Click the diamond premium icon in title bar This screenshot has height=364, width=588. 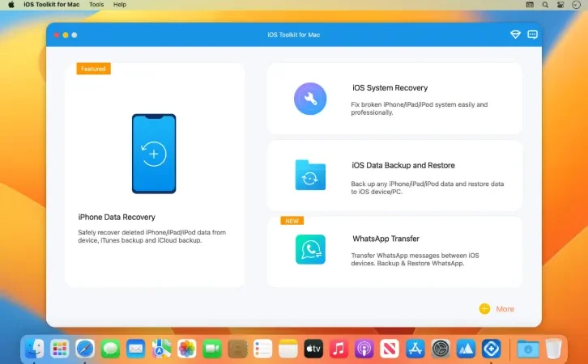click(x=515, y=35)
